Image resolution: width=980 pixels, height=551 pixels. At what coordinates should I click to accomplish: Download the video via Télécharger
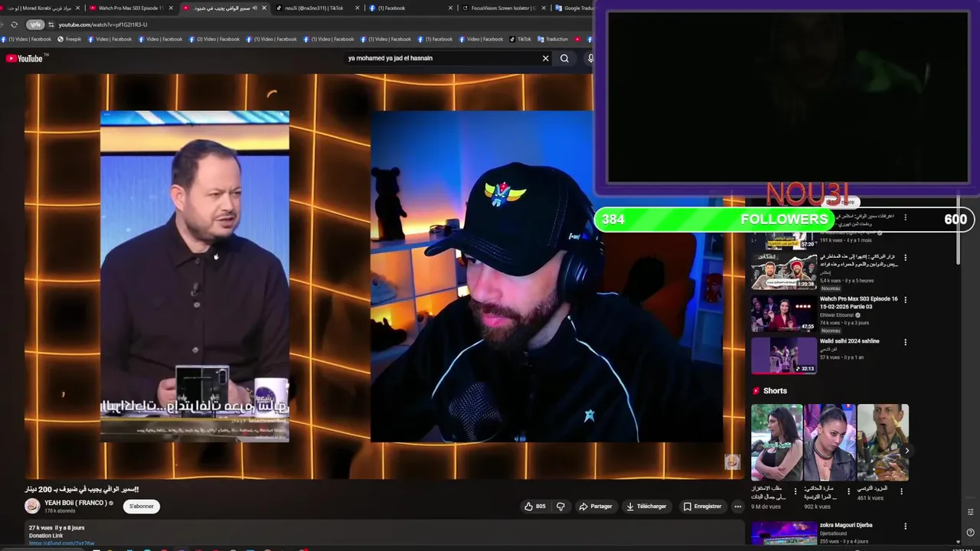point(646,507)
